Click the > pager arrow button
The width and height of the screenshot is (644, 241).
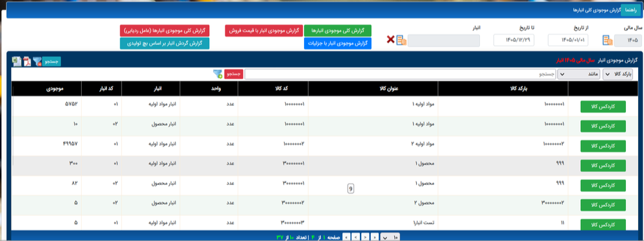[x=366, y=237]
